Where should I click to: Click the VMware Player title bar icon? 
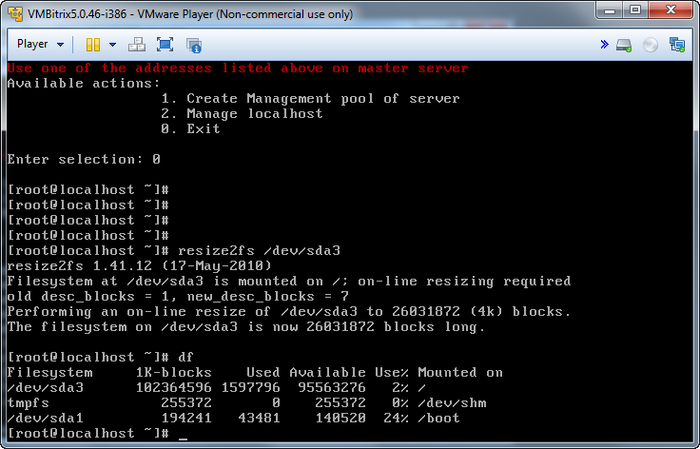(15, 14)
